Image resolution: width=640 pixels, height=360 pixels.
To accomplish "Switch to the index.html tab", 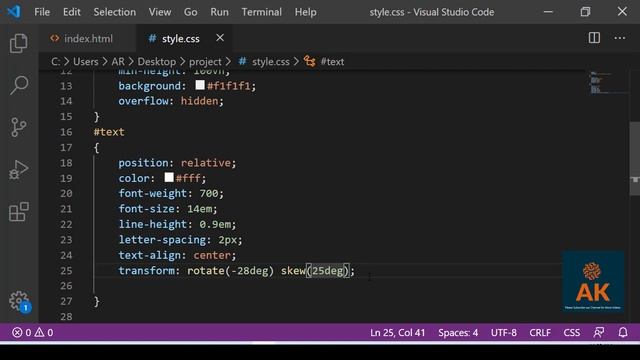I will point(88,38).
